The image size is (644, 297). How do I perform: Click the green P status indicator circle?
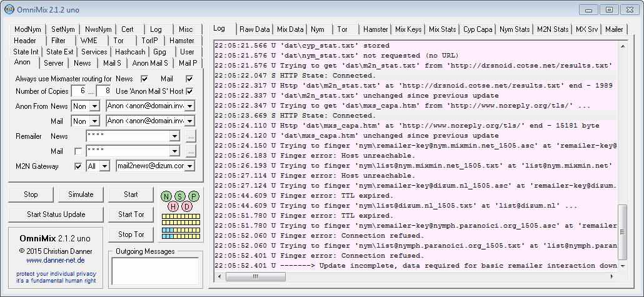(x=194, y=196)
